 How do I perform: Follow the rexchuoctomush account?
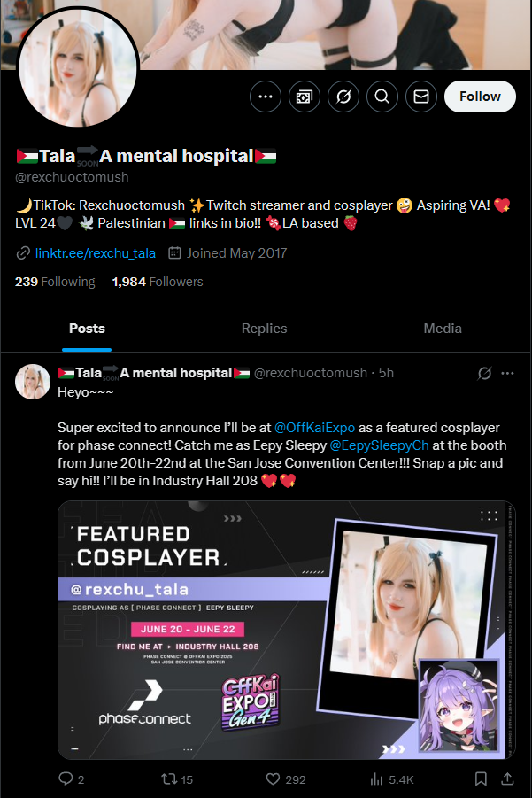[480, 97]
